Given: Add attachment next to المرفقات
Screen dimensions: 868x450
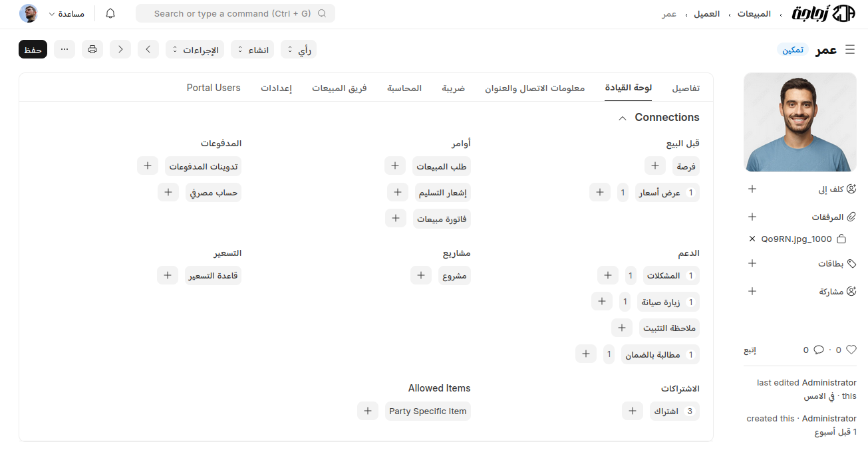Looking at the screenshot, I should coord(752,217).
